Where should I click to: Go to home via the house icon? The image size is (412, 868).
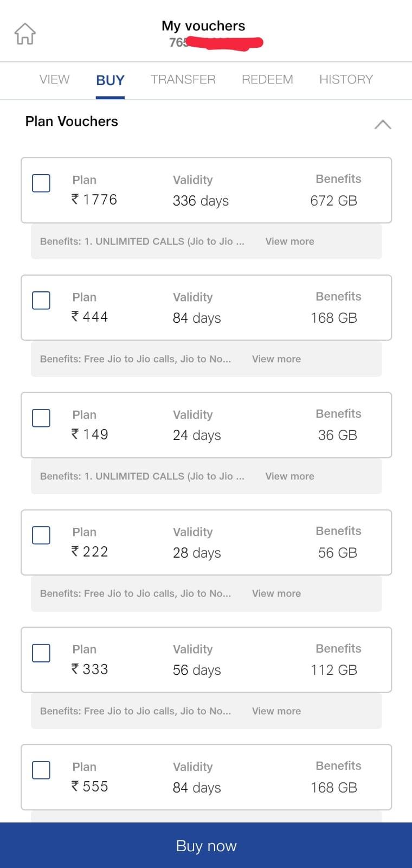coord(25,34)
